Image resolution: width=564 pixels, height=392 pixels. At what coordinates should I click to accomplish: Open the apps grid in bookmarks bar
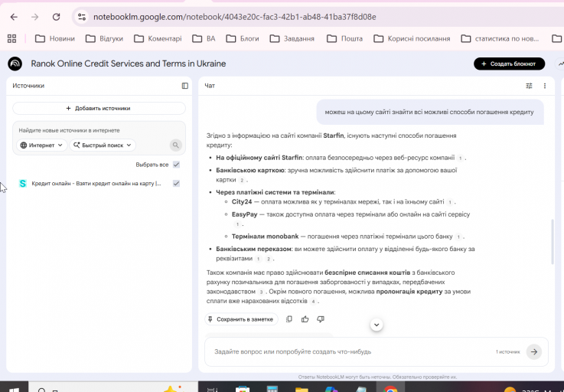12,38
